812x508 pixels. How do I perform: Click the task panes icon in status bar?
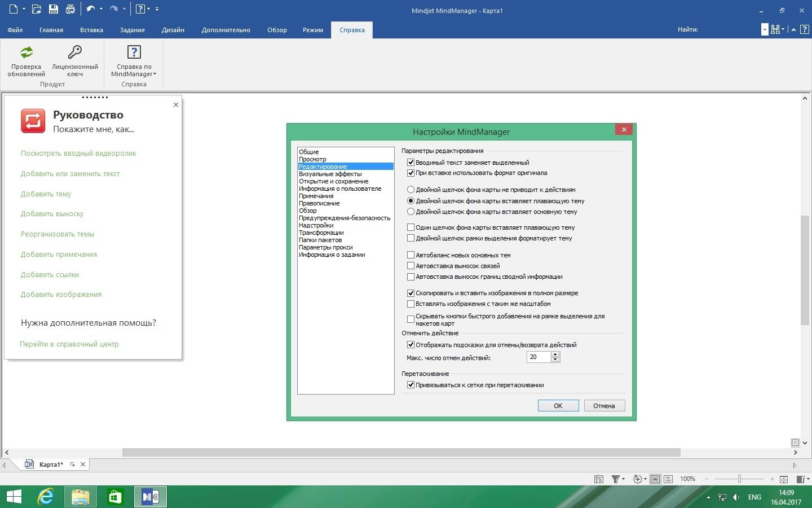coord(800,479)
